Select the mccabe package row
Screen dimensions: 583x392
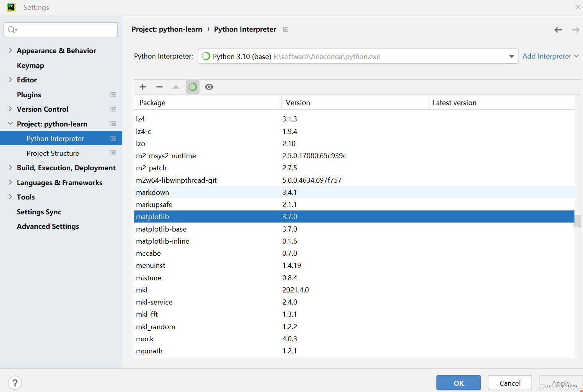coord(354,253)
